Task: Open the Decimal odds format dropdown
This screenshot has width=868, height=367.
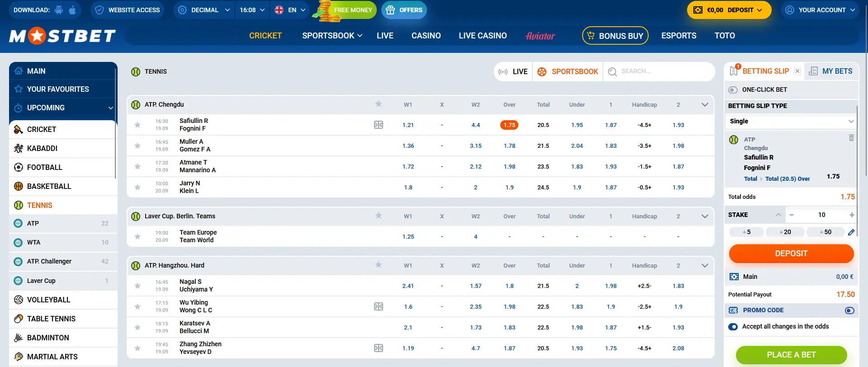Action: (204, 10)
